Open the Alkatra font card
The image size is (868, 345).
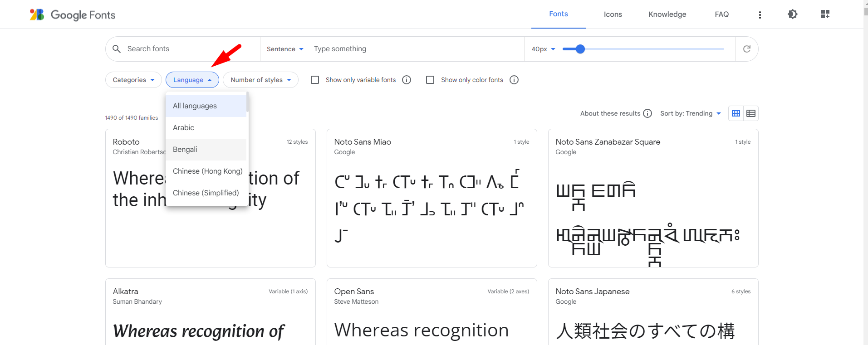pos(211,312)
